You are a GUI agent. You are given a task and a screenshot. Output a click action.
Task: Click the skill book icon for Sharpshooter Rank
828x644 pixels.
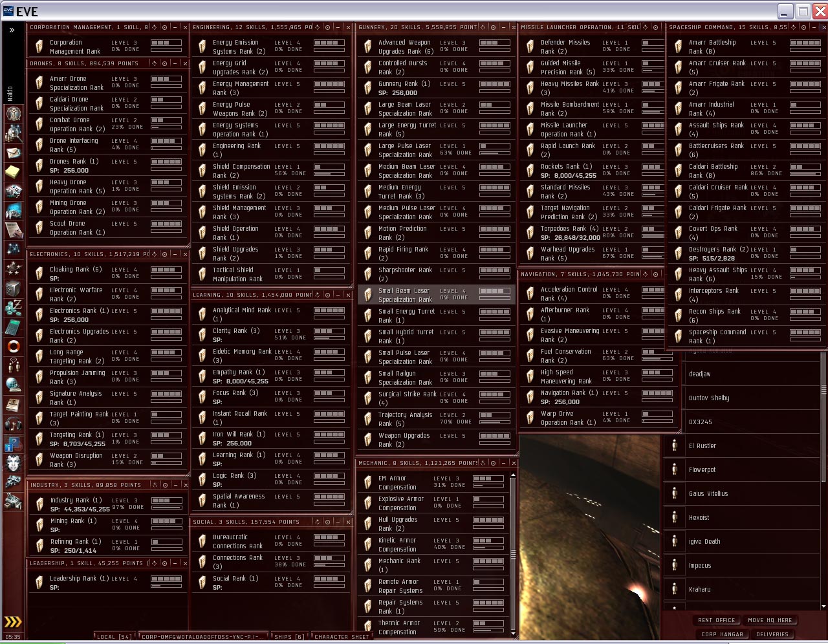tap(367, 275)
